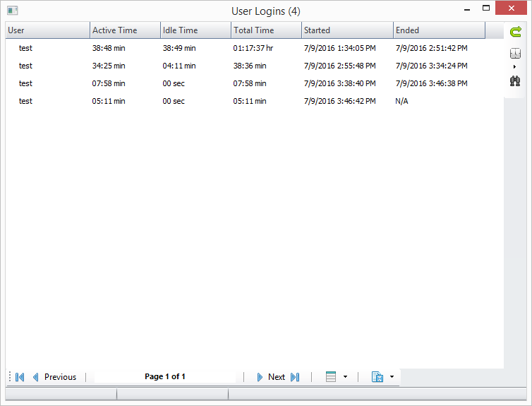Image resolution: width=532 pixels, height=406 pixels.
Task: Click ended 7/9/2016 2:51:42 PM cell
Action: click(432, 48)
